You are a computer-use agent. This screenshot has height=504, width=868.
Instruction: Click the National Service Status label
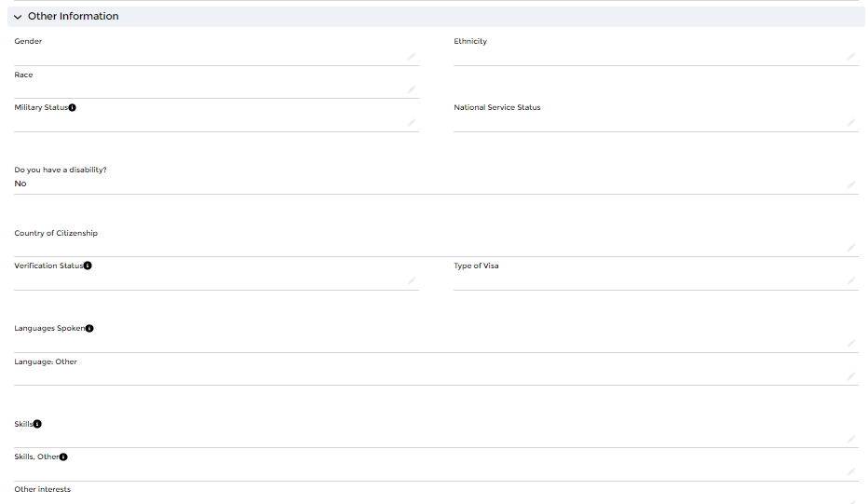497,107
